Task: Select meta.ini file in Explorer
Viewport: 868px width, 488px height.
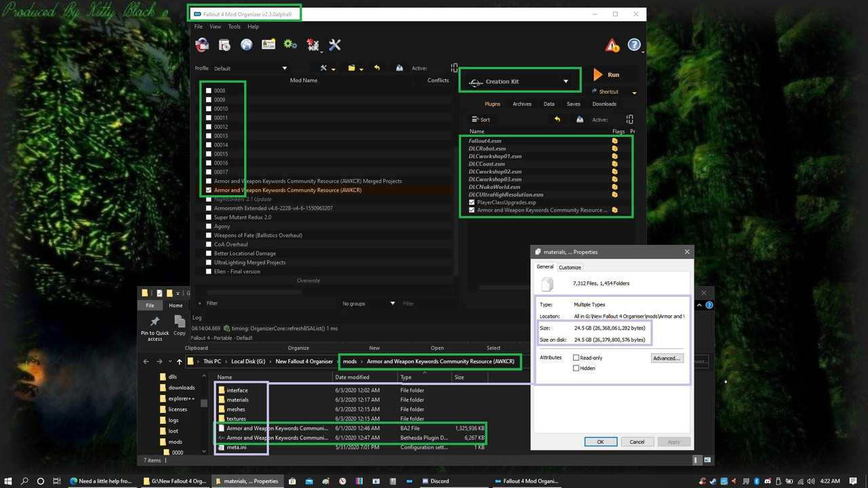Action: 236,447
